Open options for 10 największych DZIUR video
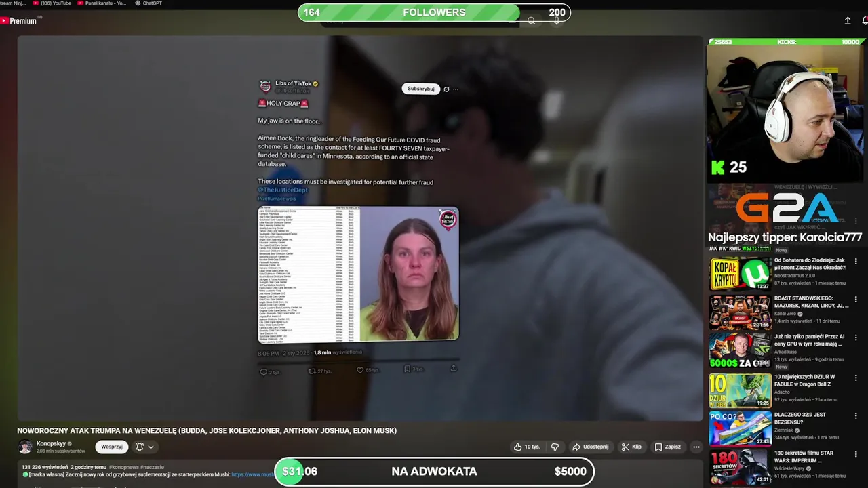 click(856, 378)
